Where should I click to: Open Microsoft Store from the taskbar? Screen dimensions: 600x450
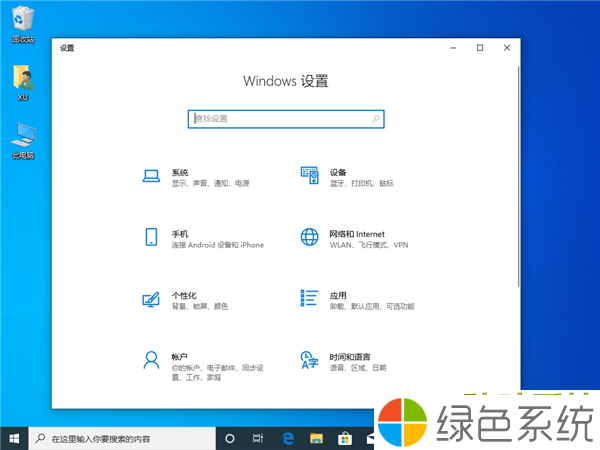345,439
